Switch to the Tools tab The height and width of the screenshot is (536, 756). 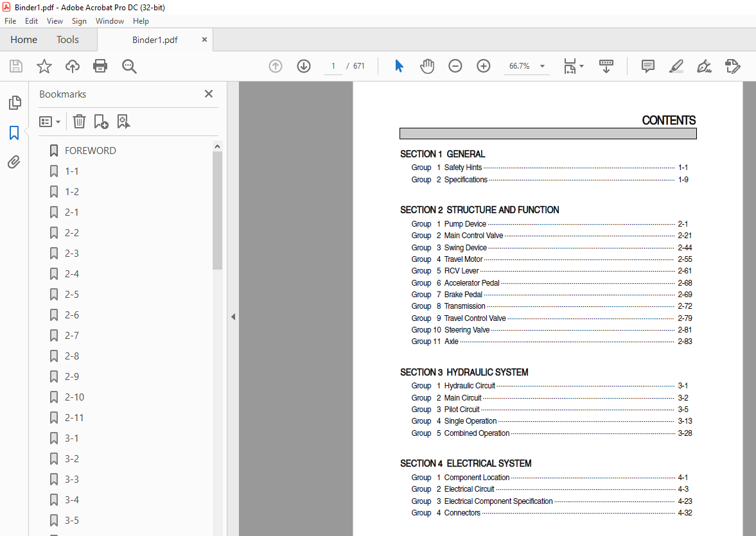[x=67, y=40]
